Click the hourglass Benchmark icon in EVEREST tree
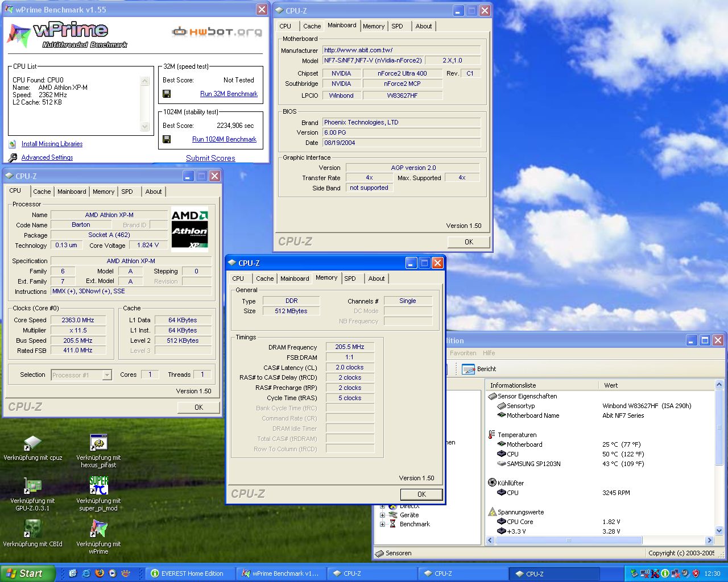Image resolution: width=728 pixels, height=582 pixels. click(392, 524)
